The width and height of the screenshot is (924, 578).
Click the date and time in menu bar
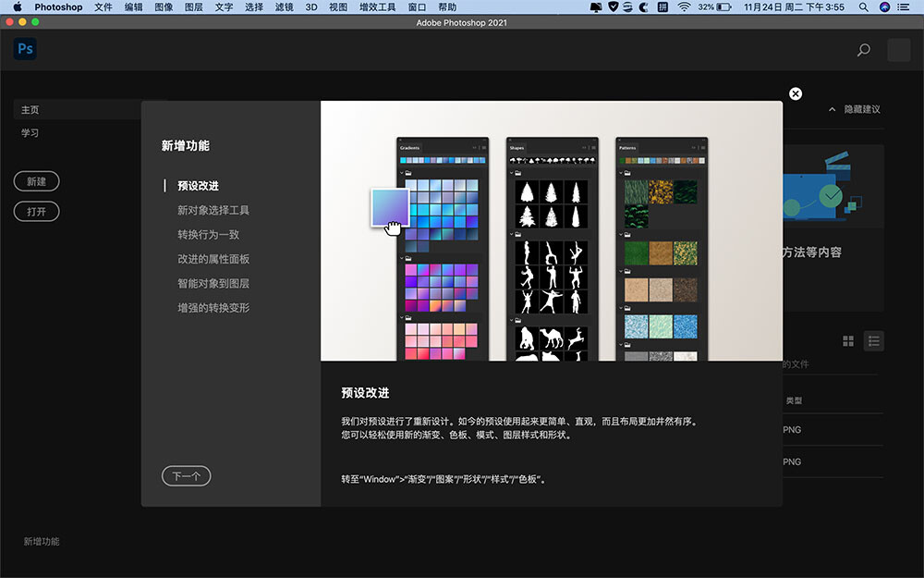pos(794,7)
